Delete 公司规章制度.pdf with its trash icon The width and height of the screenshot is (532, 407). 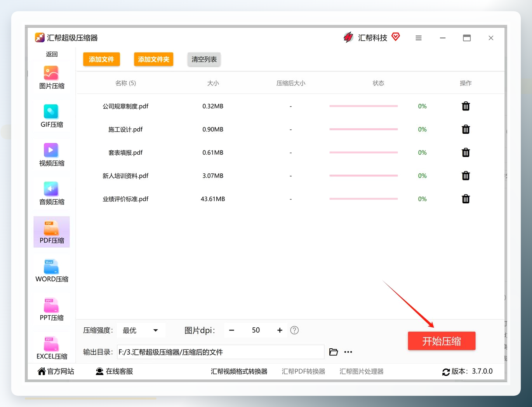click(466, 106)
